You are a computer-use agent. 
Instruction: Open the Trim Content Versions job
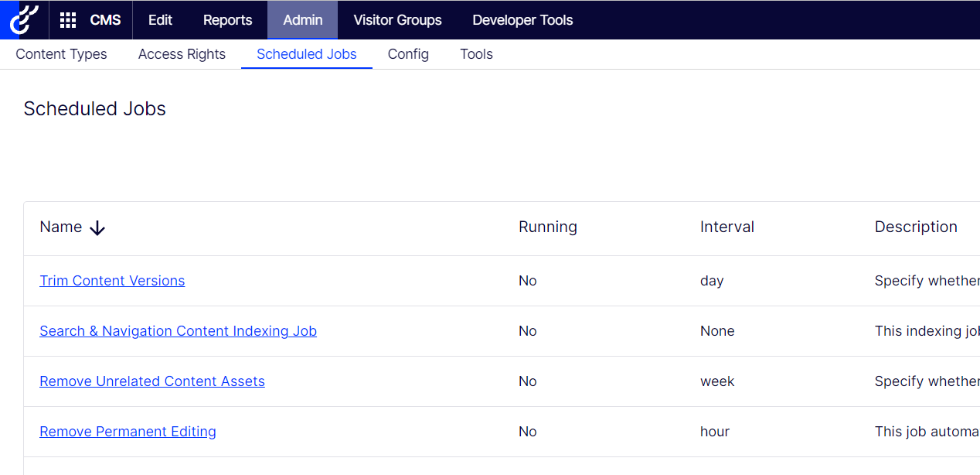point(112,281)
